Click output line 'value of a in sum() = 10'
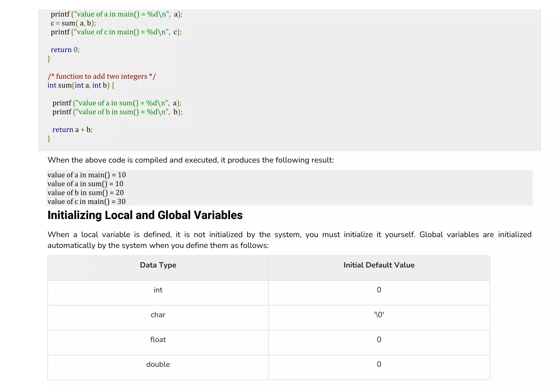Viewport: 555px width, 392px height. (85, 184)
